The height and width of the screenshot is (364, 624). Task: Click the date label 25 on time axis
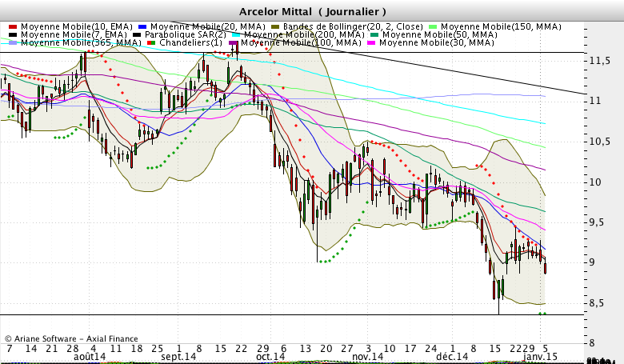point(157,349)
